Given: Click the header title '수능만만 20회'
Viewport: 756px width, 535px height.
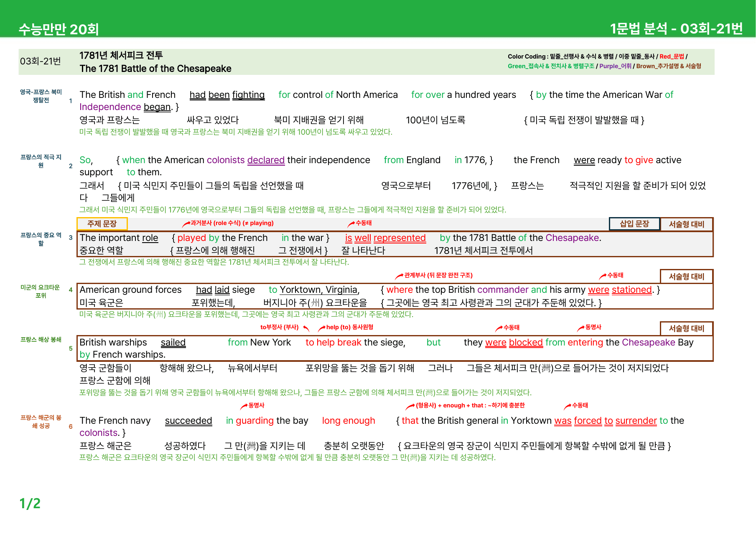Looking at the screenshot, I should click(x=59, y=29).
